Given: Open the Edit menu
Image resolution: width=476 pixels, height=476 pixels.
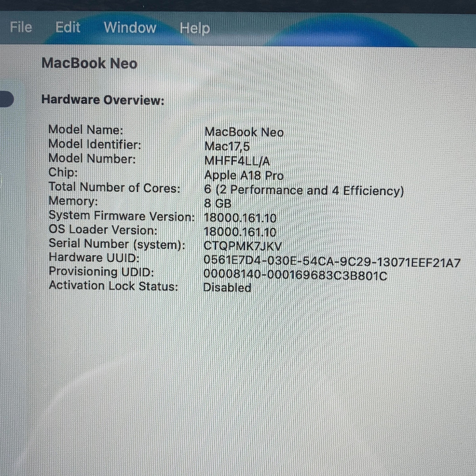Looking at the screenshot, I should [68, 27].
